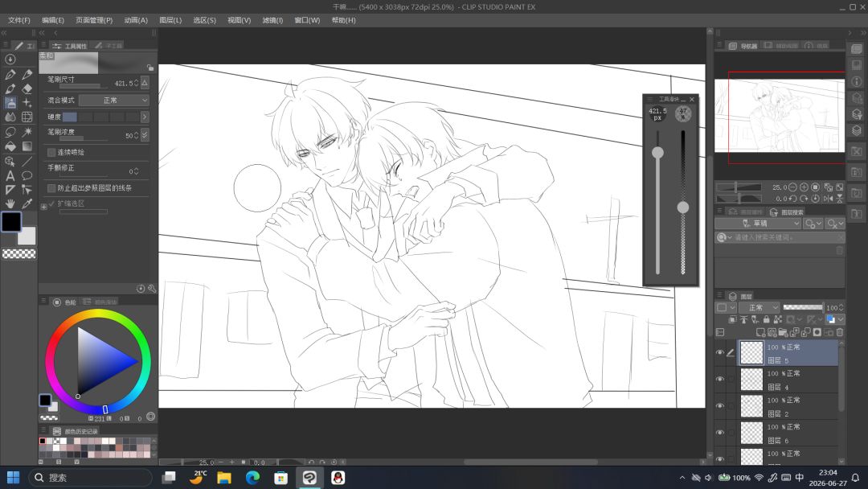Hide 图层 4 using its eye icon
The width and height of the screenshot is (868, 489).
[x=719, y=380]
